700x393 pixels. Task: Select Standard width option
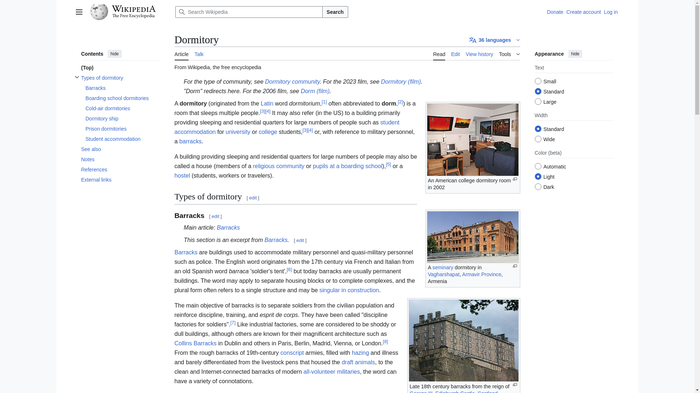538,129
